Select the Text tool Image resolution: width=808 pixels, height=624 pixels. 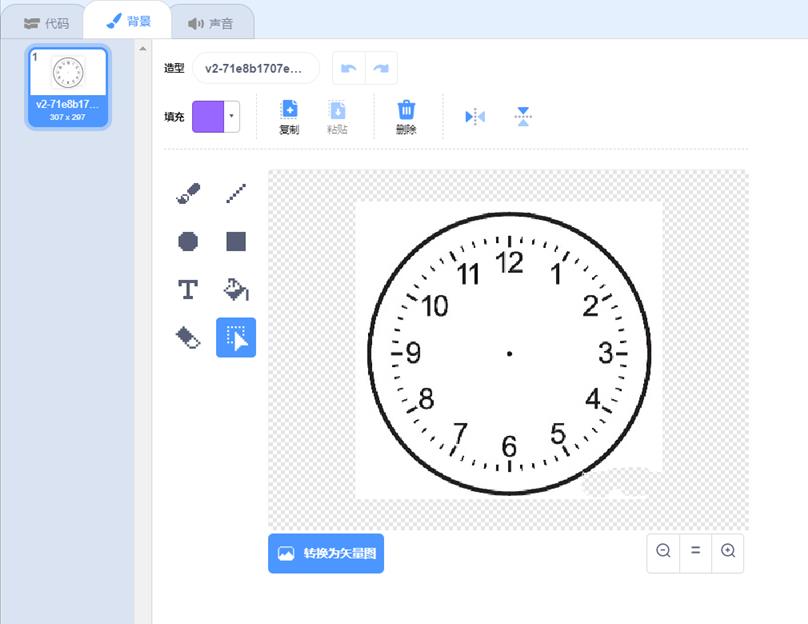pyautogui.click(x=189, y=289)
